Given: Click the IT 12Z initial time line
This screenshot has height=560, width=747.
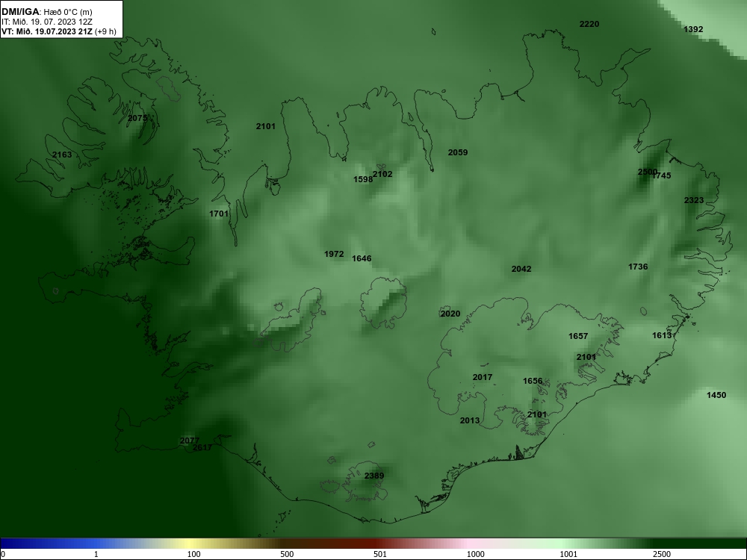Looking at the screenshot, I should tap(46, 22).
